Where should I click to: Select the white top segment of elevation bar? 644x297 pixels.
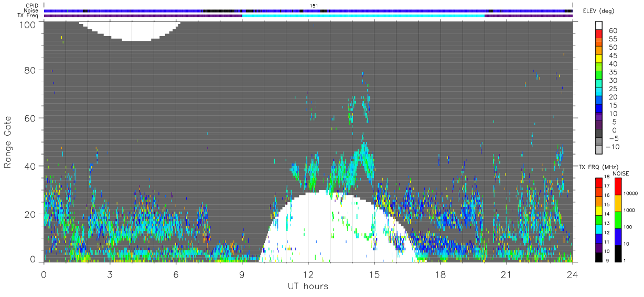[599, 26]
